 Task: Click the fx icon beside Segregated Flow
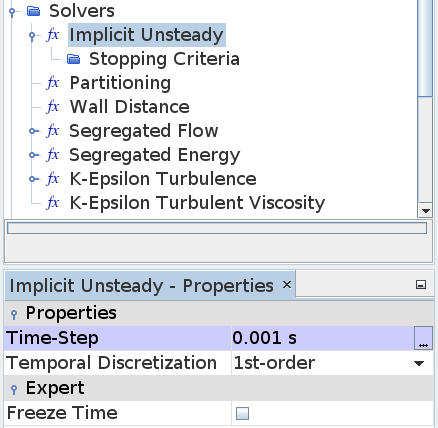53,131
